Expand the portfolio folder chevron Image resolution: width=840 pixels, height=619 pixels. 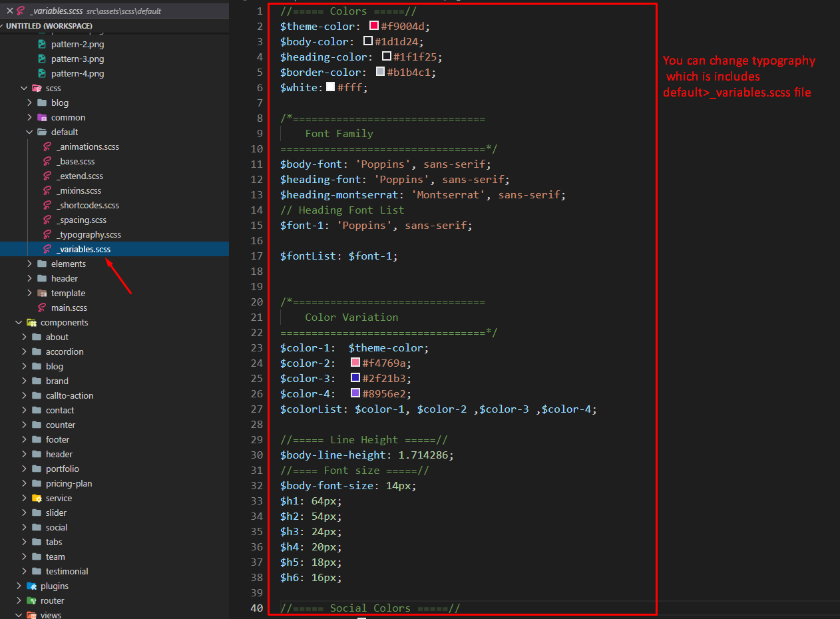24,469
